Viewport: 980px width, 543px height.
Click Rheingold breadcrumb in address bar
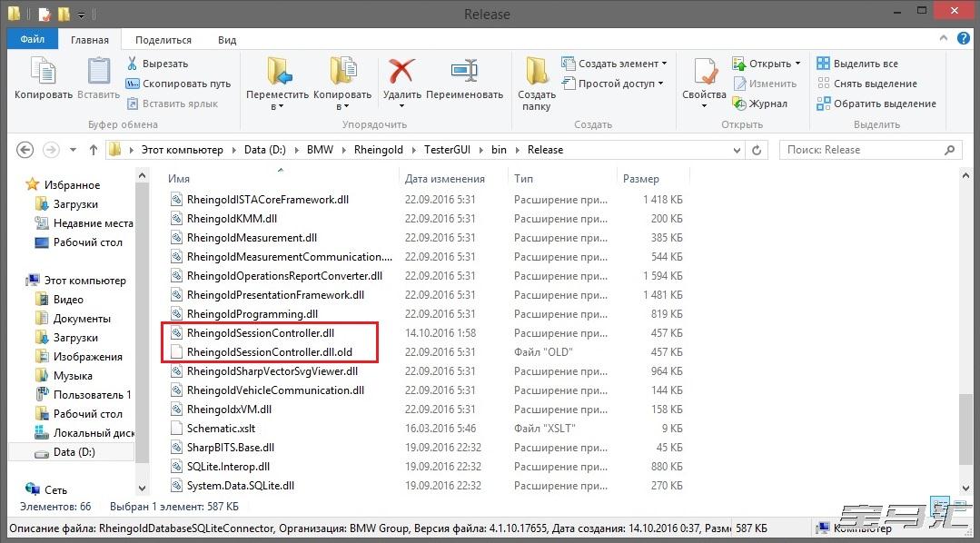click(x=378, y=150)
